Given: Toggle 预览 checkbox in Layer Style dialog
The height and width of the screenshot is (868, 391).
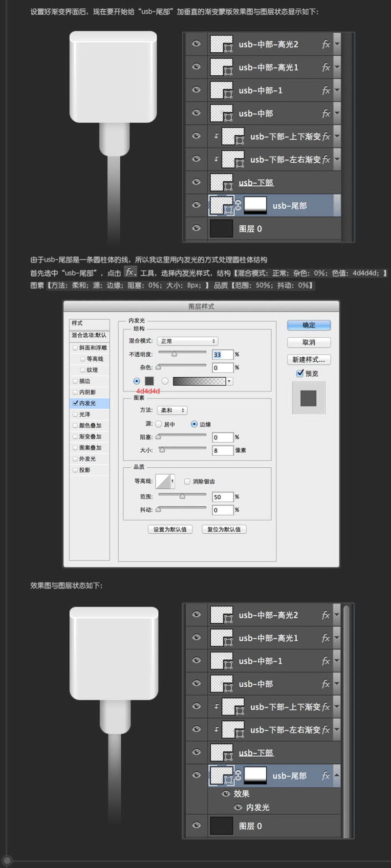Looking at the screenshot, I should (300, 373).
